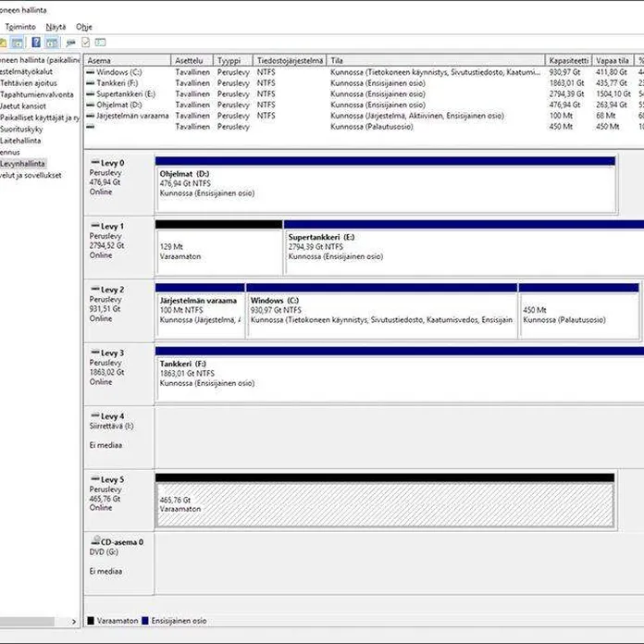Viewport: 644px width, 644px height.
Task: Select Levynhallinta in the left tree
Action: pos(22,163)
